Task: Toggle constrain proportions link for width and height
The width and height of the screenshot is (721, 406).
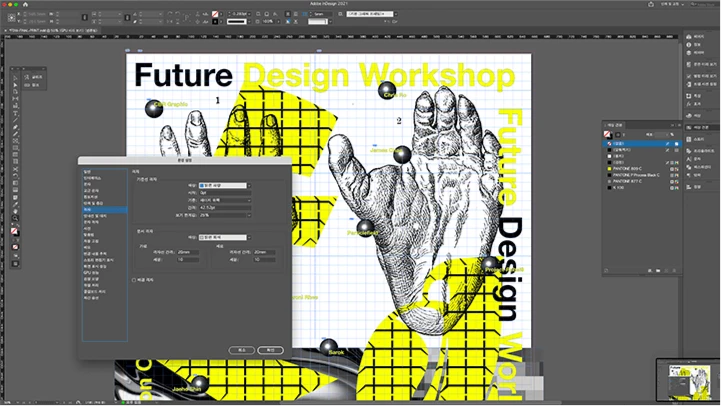Action: click(85, 17)
